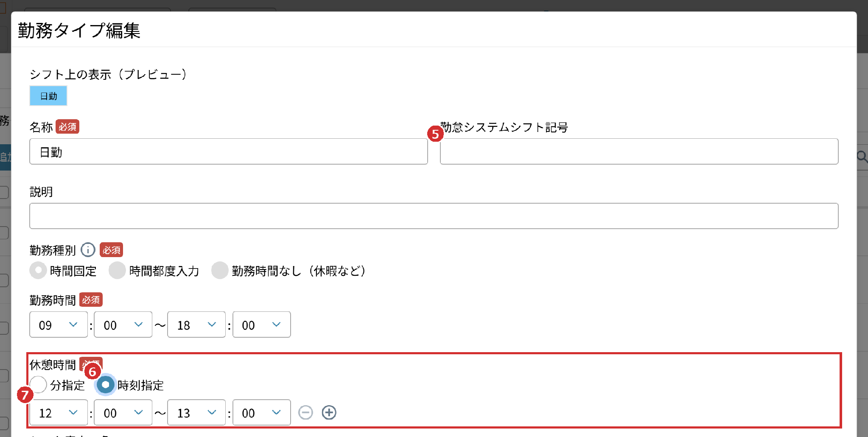Viewport: 868px width, 437px height.
Task: Choose the 時刻指定 break option
Action: coord(106,385)
